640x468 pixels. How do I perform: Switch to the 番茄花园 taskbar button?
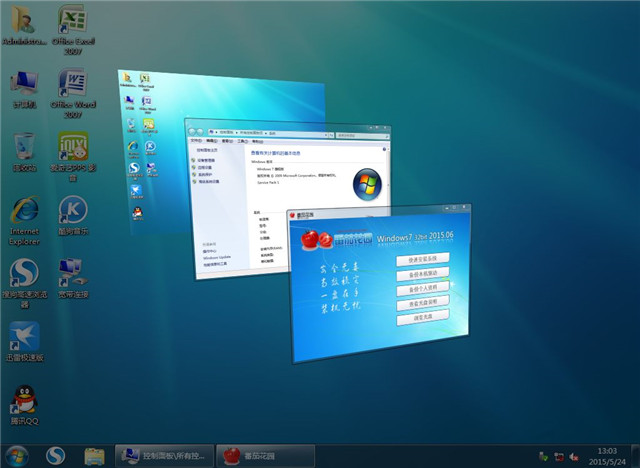[x=262, y=454]
